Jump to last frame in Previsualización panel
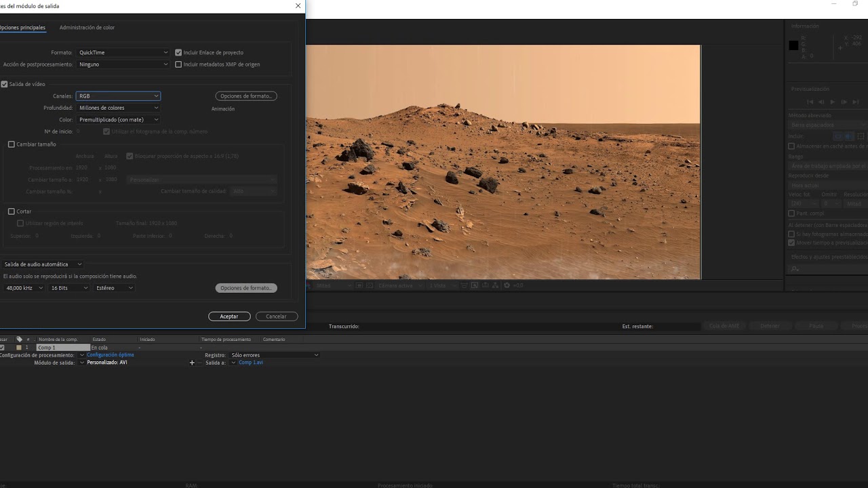The height and width of the screenshot is (488, 868). click(856, 102)
